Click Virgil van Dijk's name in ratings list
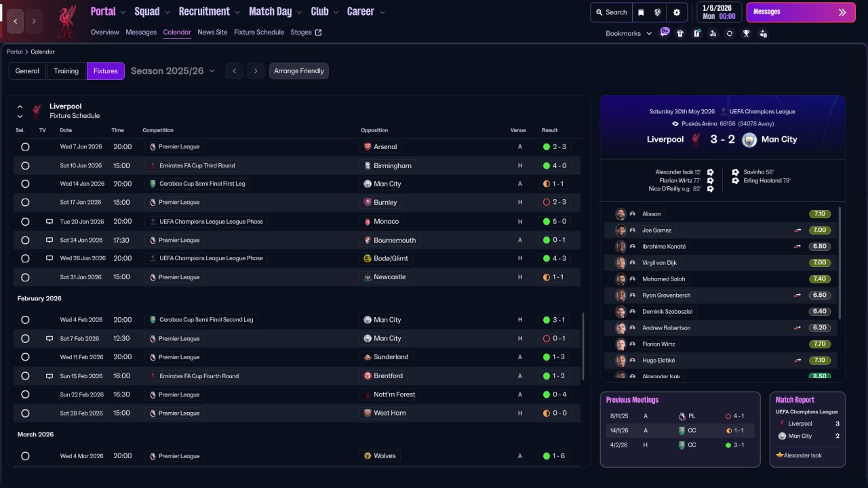Screen dimensions: 868x488 660,263
